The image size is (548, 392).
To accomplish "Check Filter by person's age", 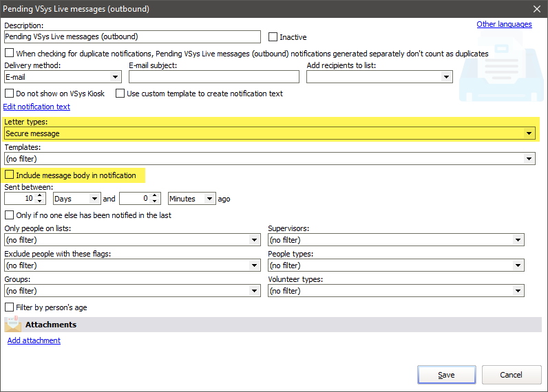I will click(x=10, y=307).
